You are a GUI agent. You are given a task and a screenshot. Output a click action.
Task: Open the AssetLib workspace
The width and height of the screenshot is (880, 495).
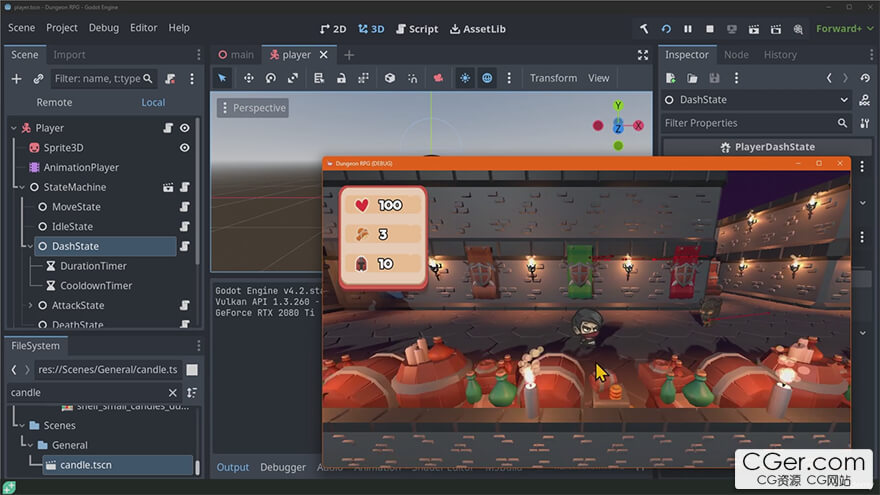[x=478, y=29]
